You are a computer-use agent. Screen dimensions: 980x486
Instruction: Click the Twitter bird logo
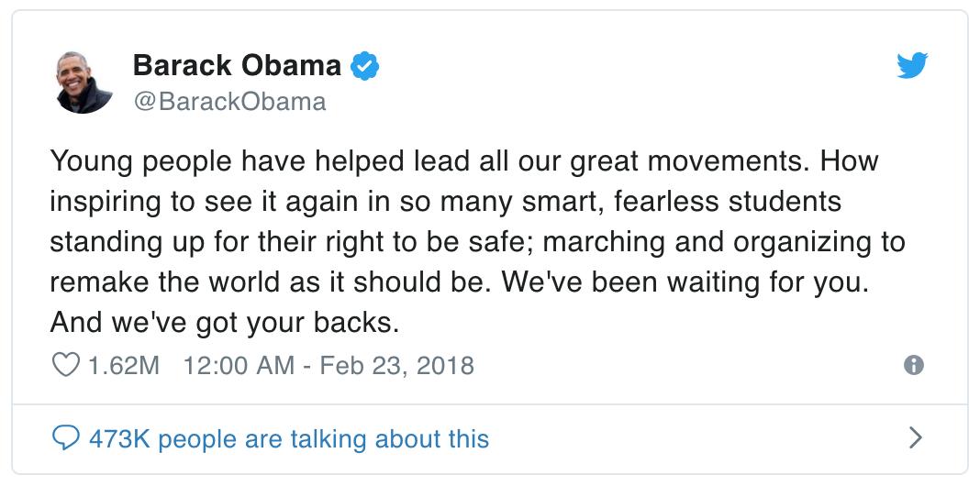(x=912, y=65)
